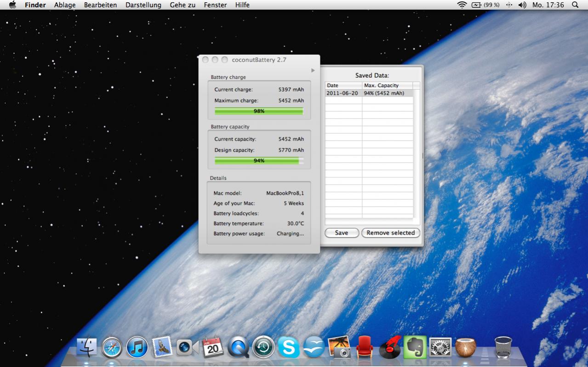The height and width of the screenshot is (367, 588).
Task: Open Front Row red chair icon
Action: 364,347
